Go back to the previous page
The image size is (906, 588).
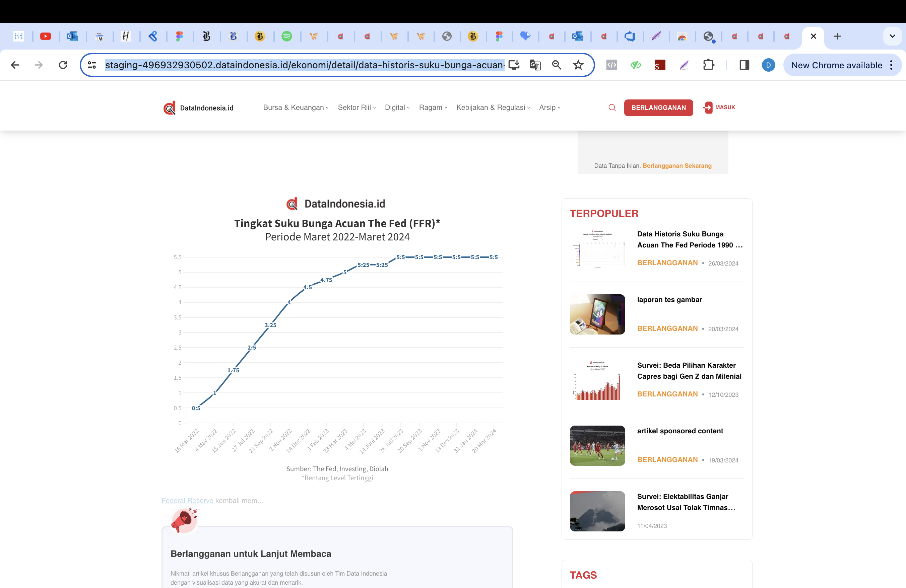click(15, 65)
